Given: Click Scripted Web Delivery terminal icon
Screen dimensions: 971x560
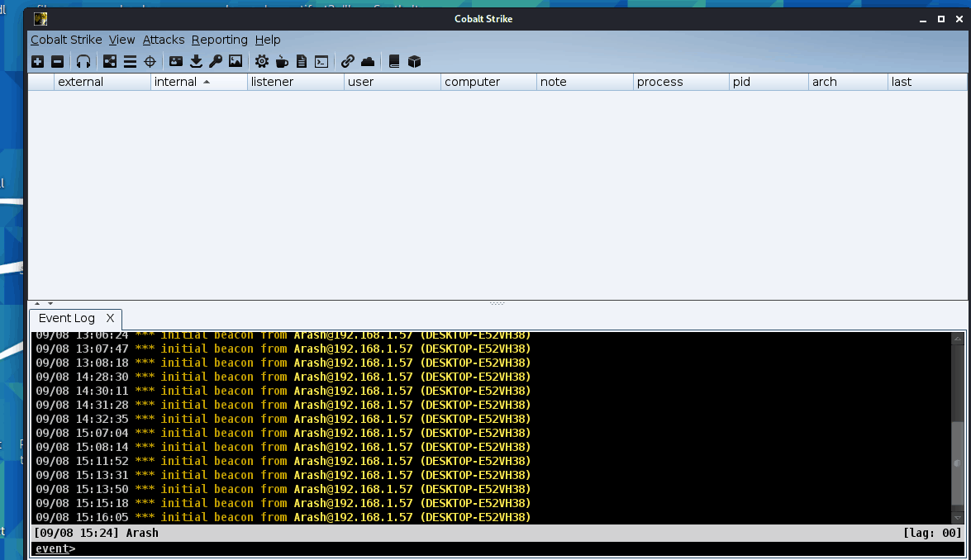Looking at the screenshot, I should pos(321,61).
